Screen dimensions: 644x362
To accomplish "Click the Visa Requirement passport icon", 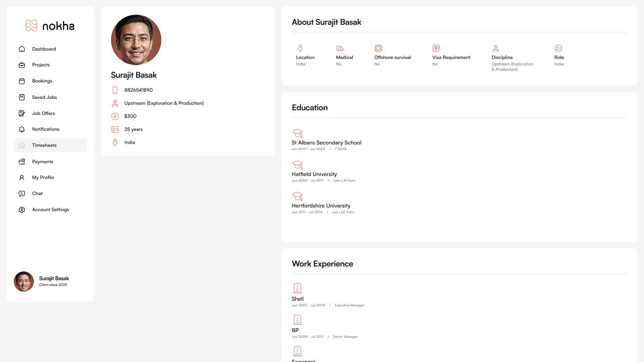I will point(436,48).
